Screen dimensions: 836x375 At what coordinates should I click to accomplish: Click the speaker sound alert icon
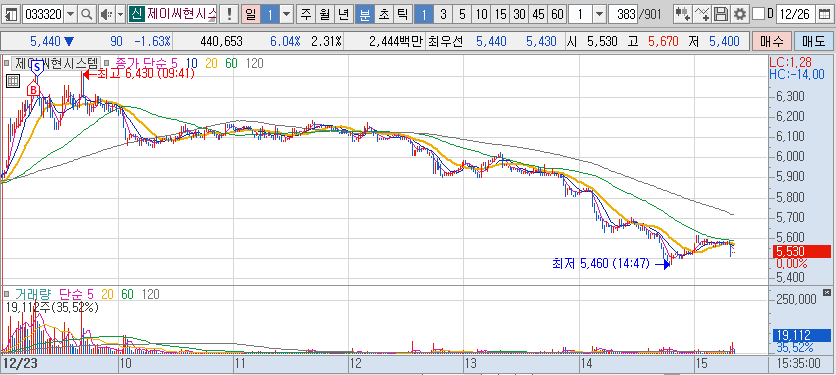[x=107, y=14]
